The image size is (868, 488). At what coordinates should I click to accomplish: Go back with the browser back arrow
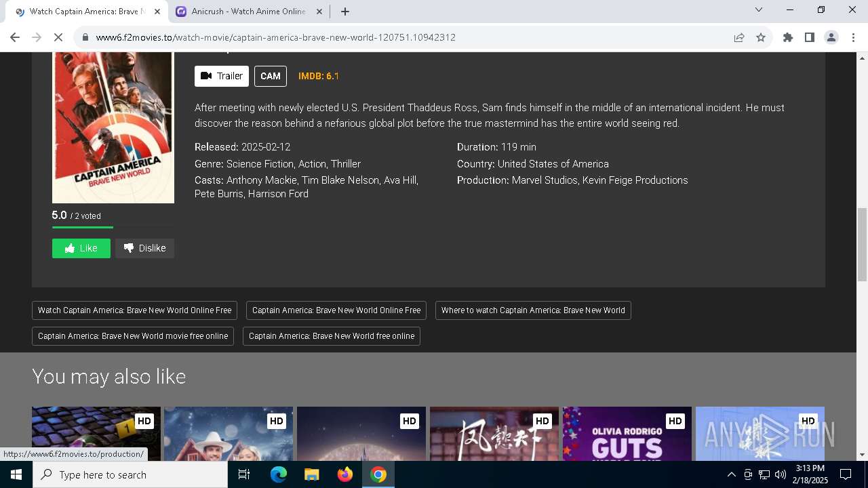pyautogui.click(x=15, y=37)
